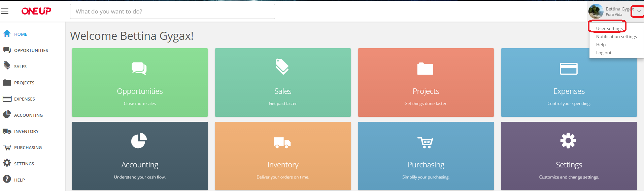
Task: Open ACCOUNTING label in the sidebar
Action: pyautogui.click(x=28, y=115)
